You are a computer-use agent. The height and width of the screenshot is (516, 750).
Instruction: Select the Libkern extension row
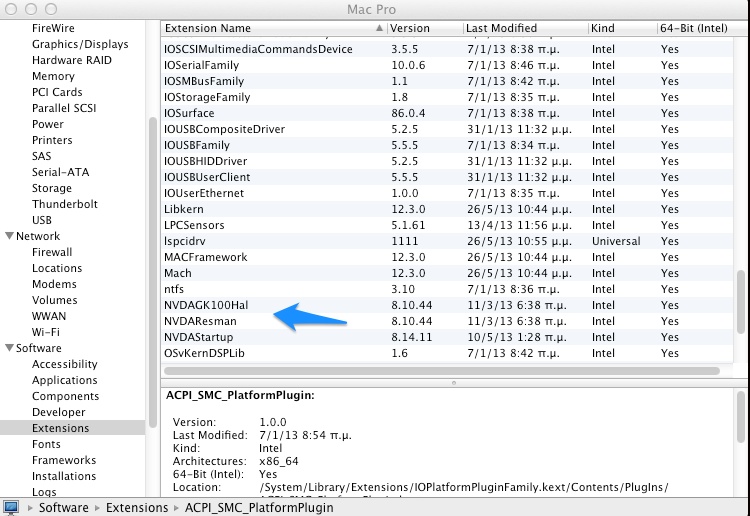pos(447,209)
